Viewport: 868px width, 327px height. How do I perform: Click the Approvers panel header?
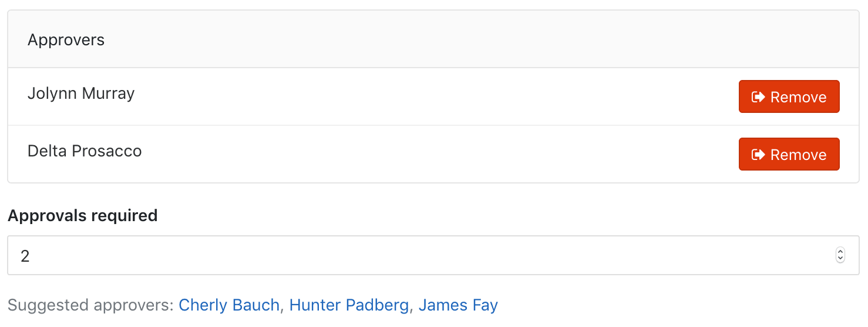[x=433, y=39]
